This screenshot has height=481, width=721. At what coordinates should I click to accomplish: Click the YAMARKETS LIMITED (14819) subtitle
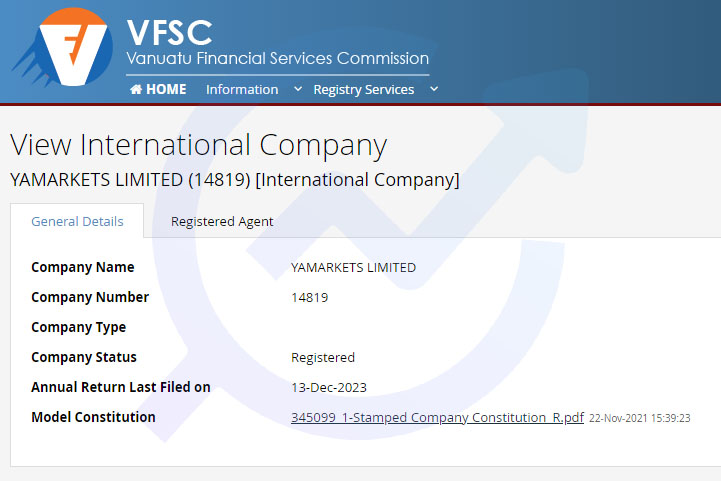[x=235, y=180]
